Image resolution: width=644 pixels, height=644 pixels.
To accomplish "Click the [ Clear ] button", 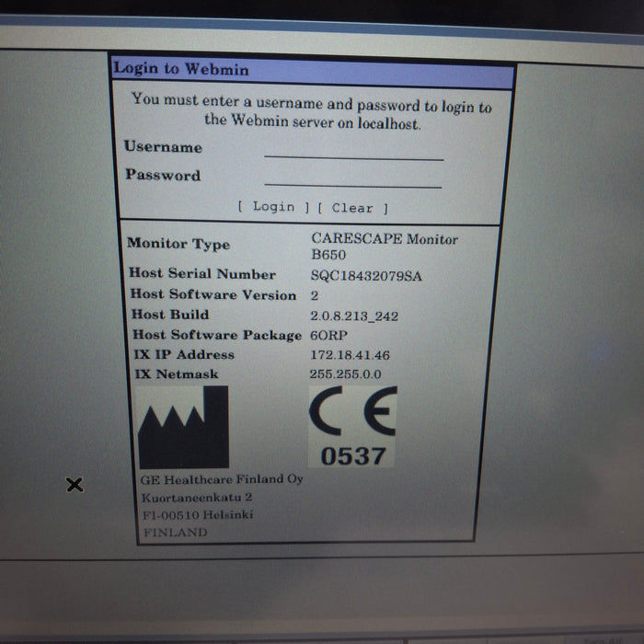I will pos(352,208).
